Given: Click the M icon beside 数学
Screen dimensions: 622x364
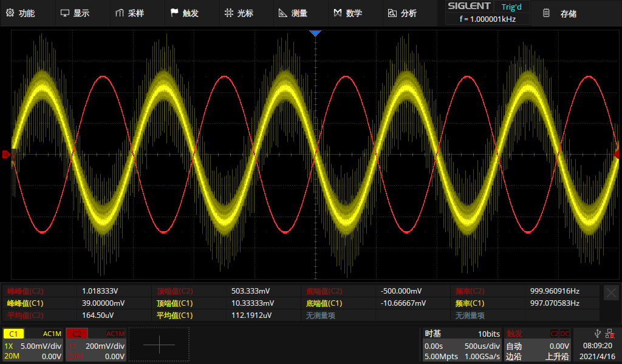Looking at the screenshot, I should point(338,13).
